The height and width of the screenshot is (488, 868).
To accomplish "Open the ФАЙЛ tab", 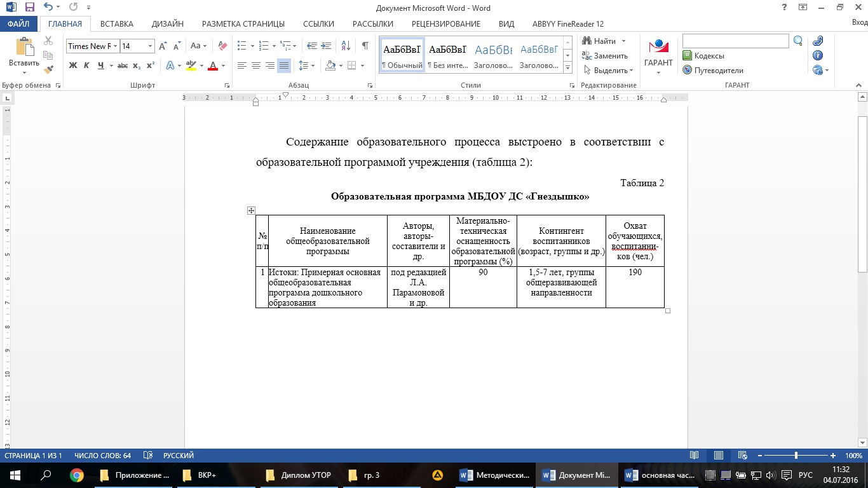I will (19, 24).
